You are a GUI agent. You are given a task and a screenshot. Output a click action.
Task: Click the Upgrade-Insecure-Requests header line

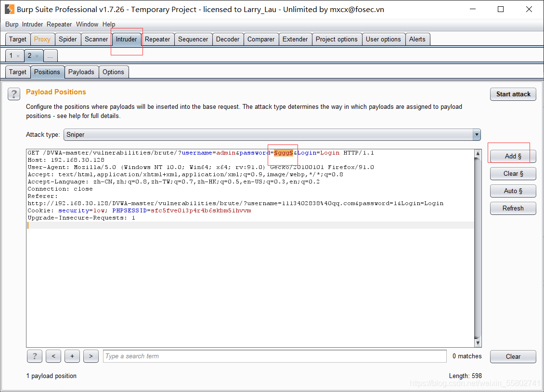click(81, 218)
